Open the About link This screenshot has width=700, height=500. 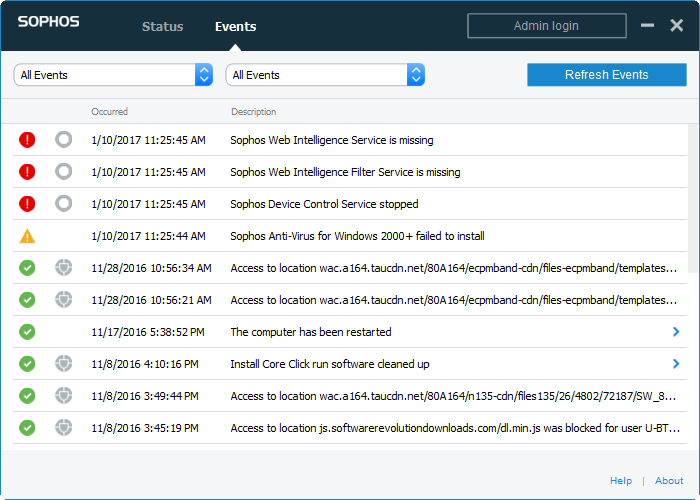(x=669, y=481)
